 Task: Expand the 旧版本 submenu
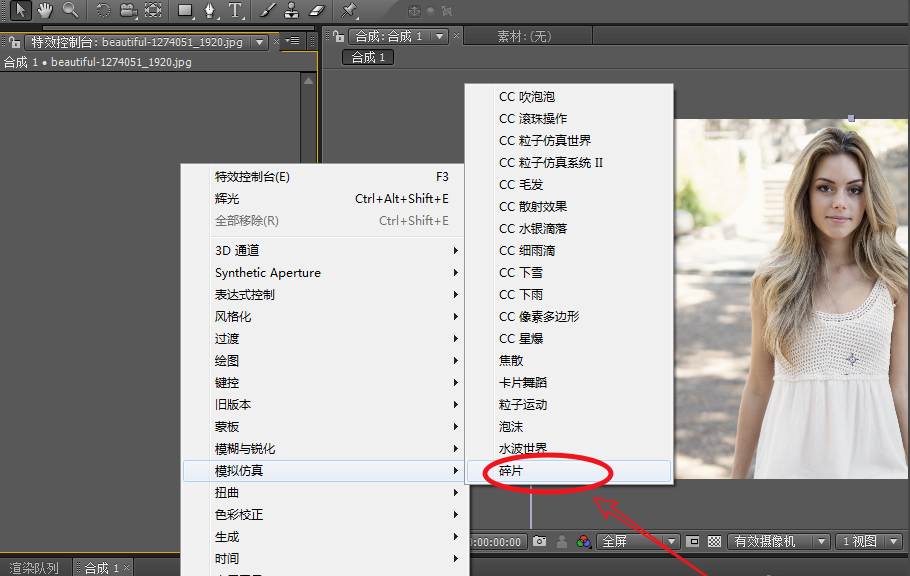tap(323, 405)
